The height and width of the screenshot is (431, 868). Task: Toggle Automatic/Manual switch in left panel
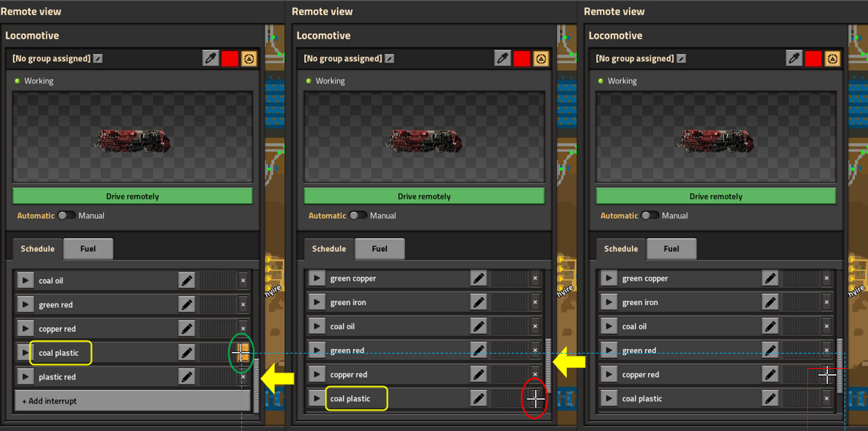(67, 215)
